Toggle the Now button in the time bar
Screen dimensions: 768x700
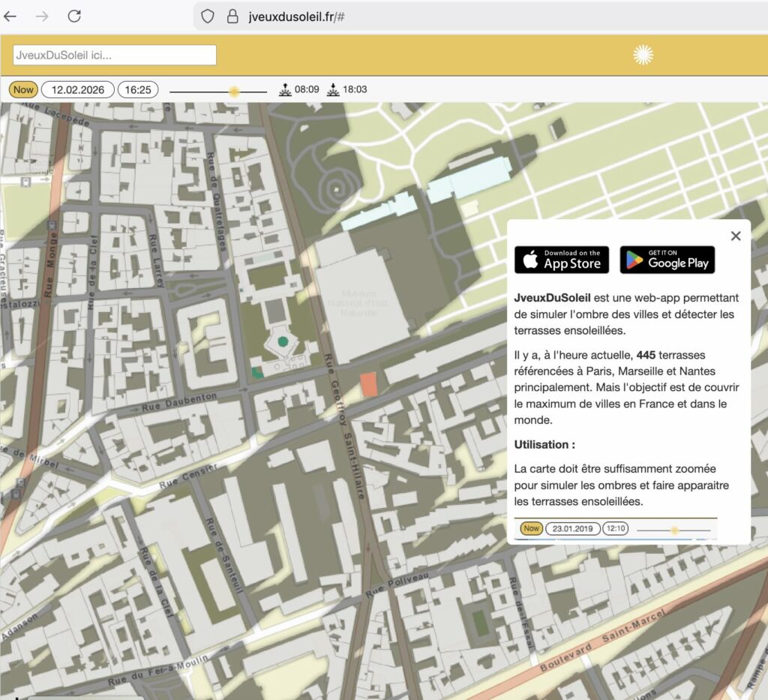click(x=23, y=90)
